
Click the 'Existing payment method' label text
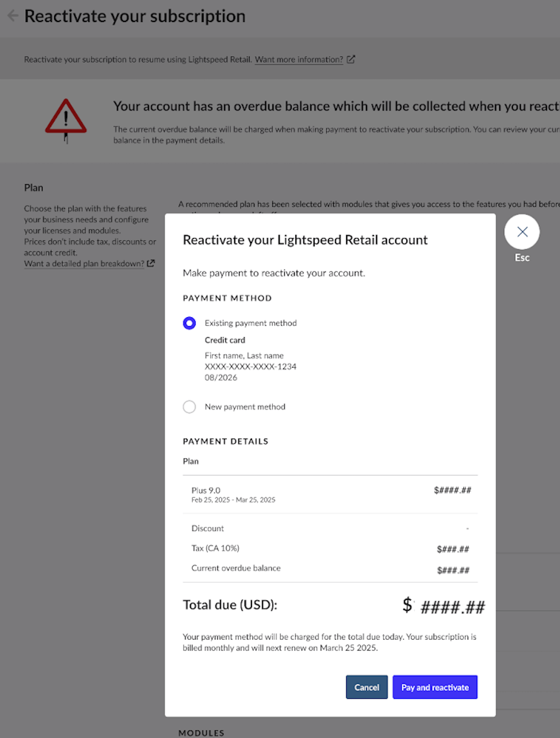(x=251, y=323)
